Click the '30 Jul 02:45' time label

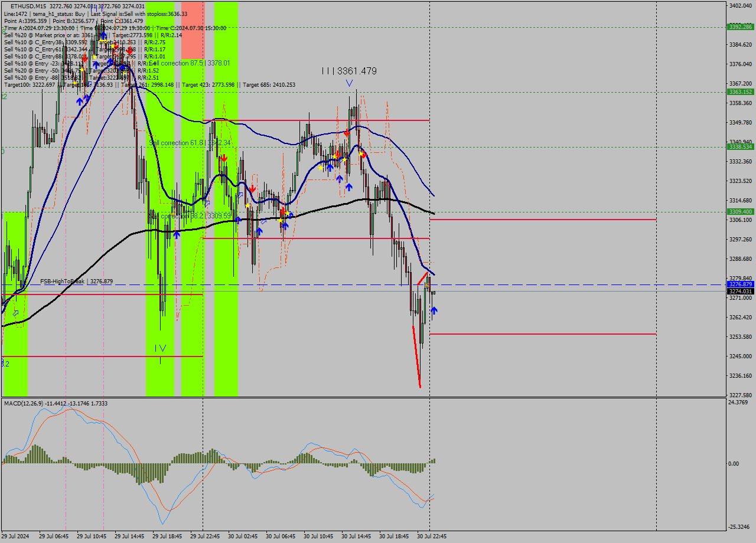click(243, 537)
